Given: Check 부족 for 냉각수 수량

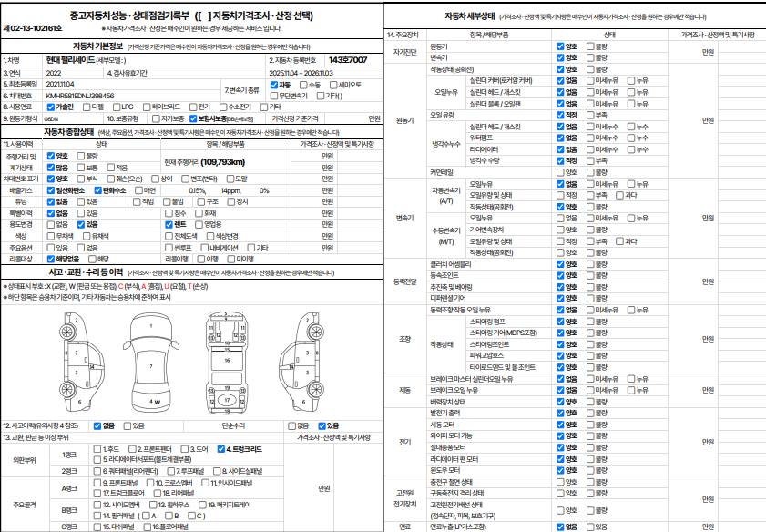Looking at the screenshot, I should (590, 160).
